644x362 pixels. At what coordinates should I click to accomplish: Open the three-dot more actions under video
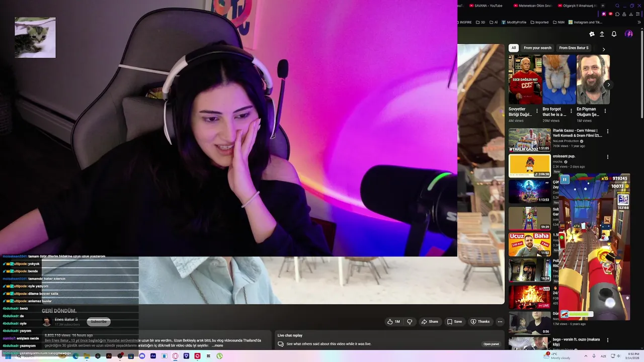[x=500, y=322]
